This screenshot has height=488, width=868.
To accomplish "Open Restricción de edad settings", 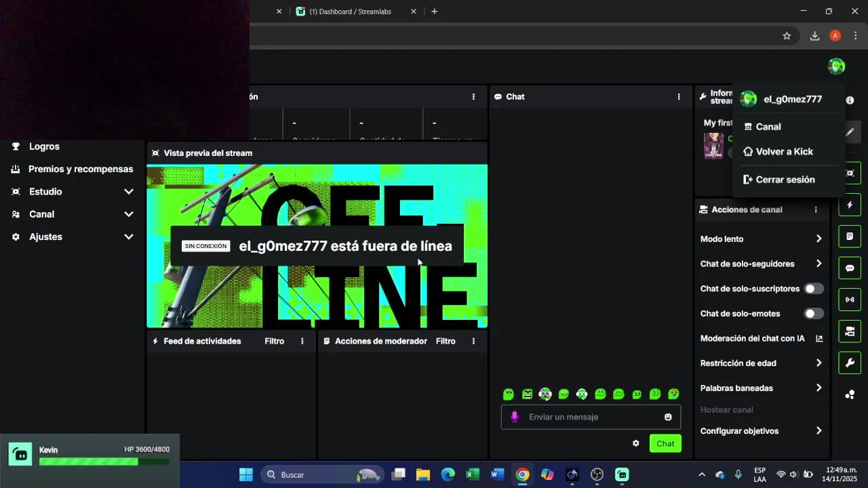I will pos(761,363).
